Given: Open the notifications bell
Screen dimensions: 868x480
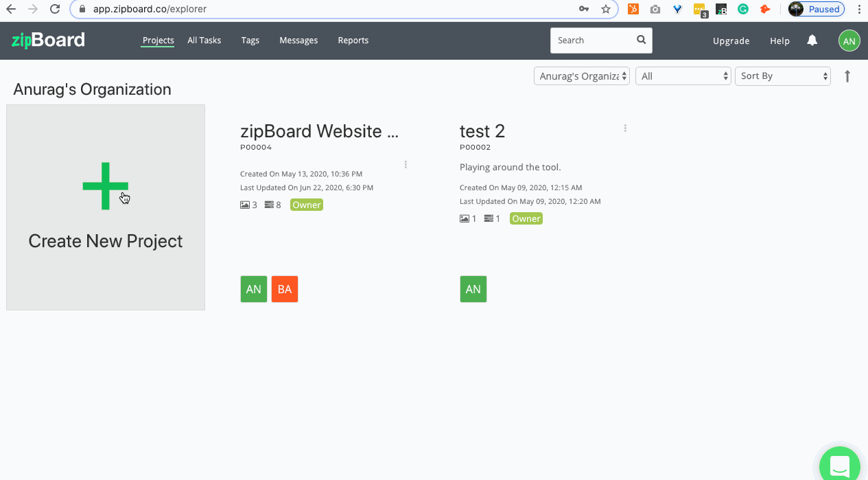Looking at the screenshot, I should [x=812, y=41].
